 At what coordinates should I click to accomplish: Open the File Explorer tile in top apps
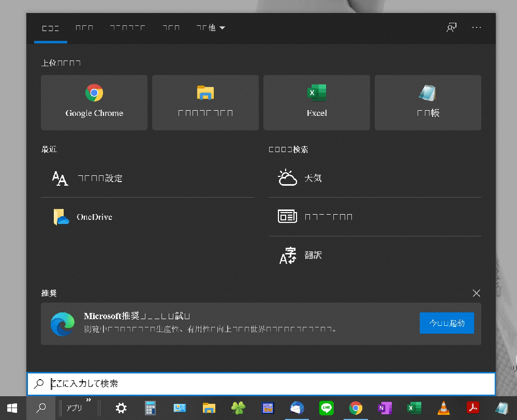(205, 102)
